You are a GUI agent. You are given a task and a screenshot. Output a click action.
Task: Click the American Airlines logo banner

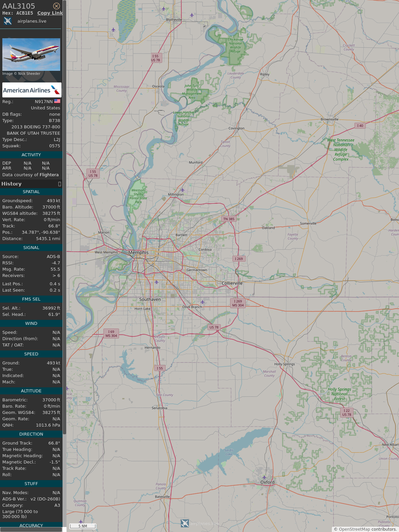click(x=32, y=90)
